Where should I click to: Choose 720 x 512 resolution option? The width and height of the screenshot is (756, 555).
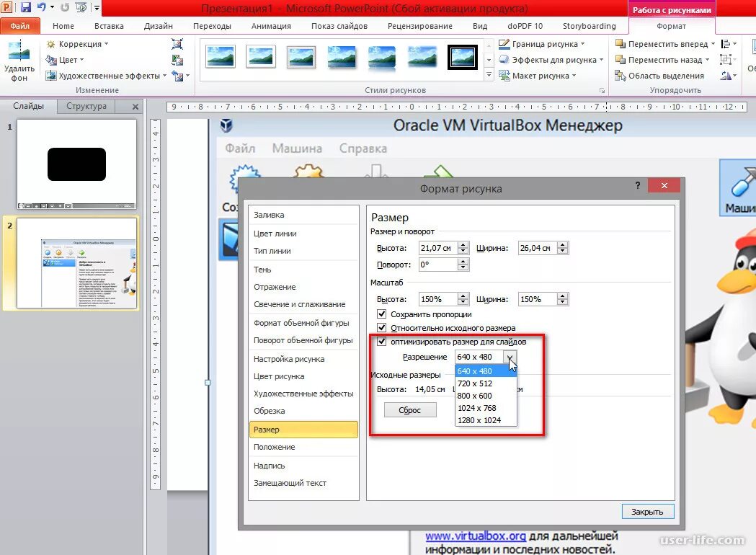pos(486,383)
